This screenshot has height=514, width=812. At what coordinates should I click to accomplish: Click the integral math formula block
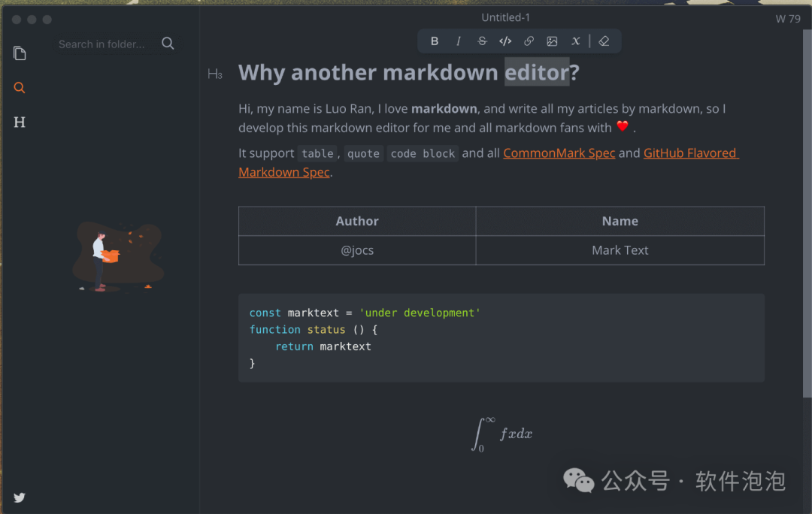pos(501,434)
